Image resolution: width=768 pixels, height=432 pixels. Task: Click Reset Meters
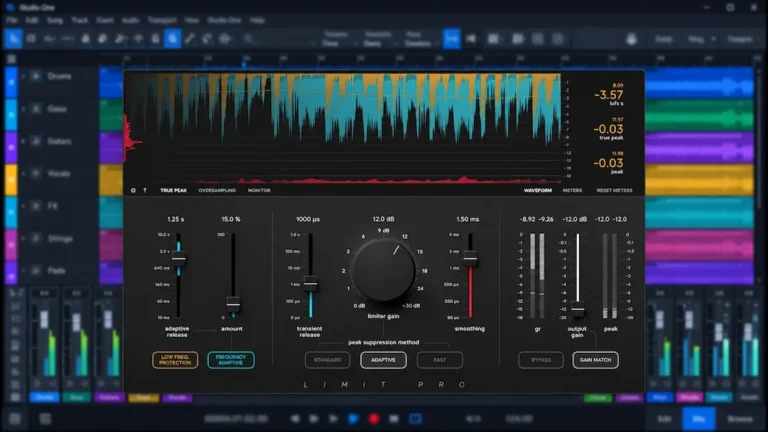pyautogui.click(x=614, y=191)
